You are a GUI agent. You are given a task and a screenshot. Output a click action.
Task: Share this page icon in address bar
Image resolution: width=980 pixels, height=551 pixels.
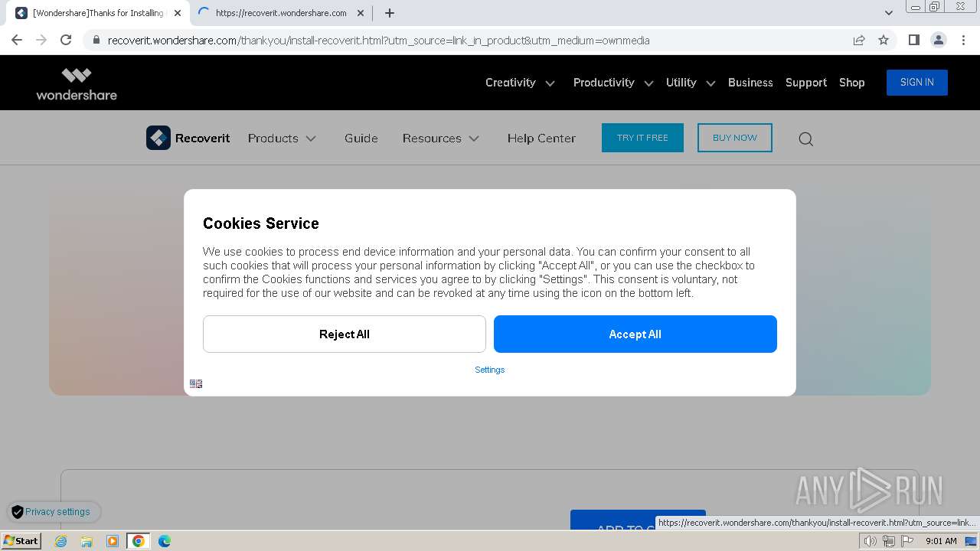859,40
